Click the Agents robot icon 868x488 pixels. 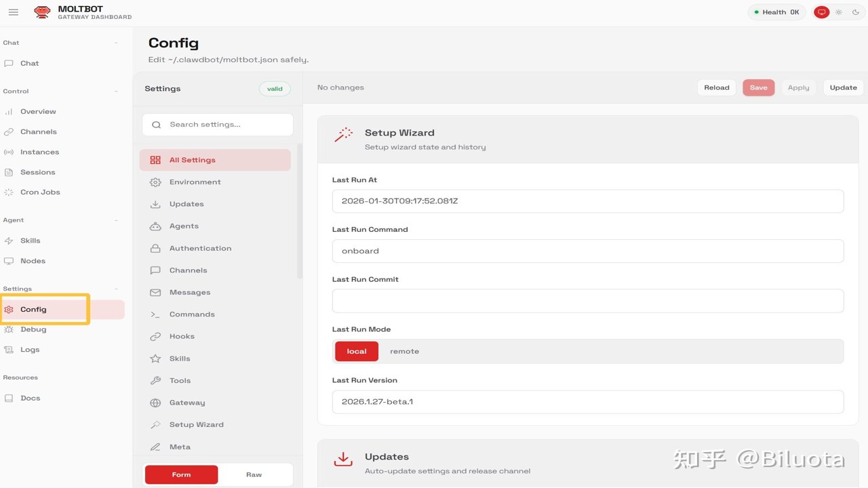pos(155,226)
